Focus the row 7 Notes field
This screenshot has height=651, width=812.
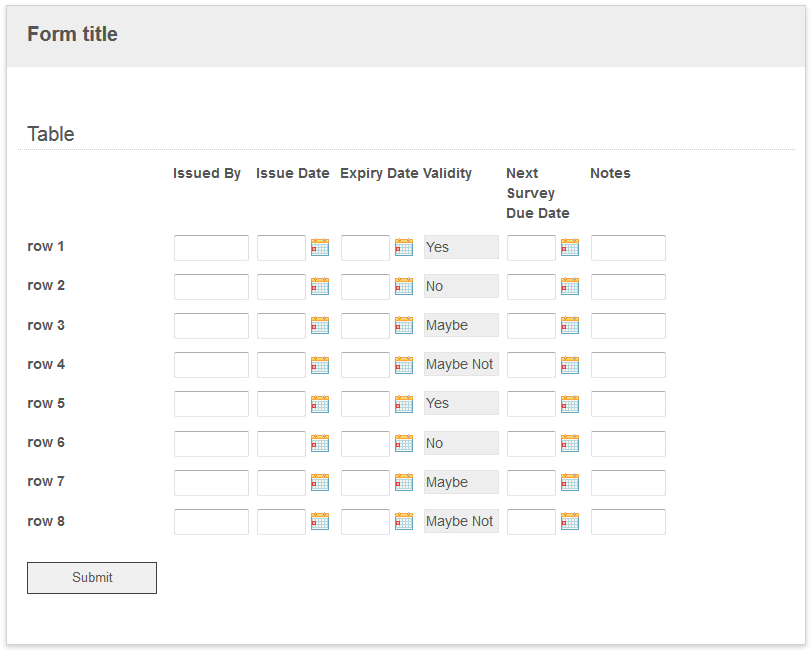(x=628, y=483)
